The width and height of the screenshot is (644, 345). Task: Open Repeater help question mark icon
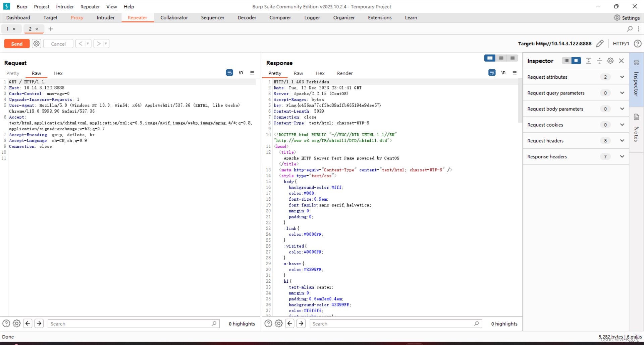point(638,44)
